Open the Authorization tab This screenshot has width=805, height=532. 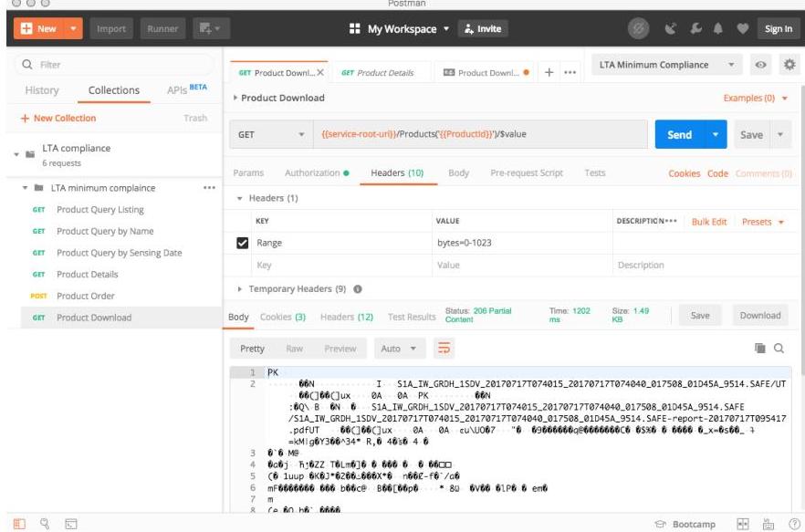click(x=317, y=173)
